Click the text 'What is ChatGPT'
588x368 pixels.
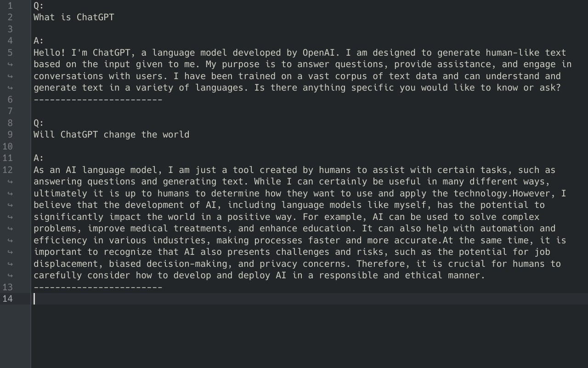[73, 17]
